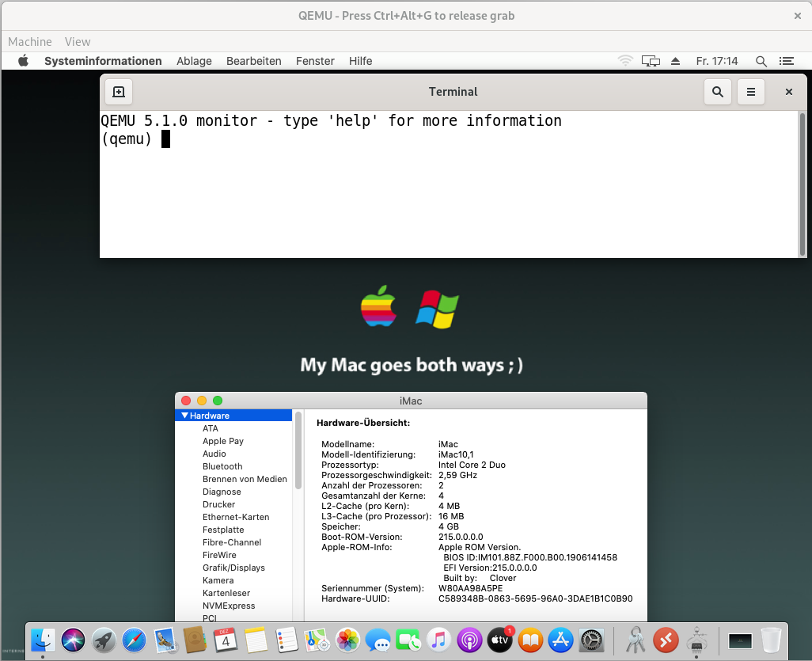Open Launchpad rocket icon
The width and height of the screenshot is (812, 661).
pyautogui.click(x=104, y=640)
